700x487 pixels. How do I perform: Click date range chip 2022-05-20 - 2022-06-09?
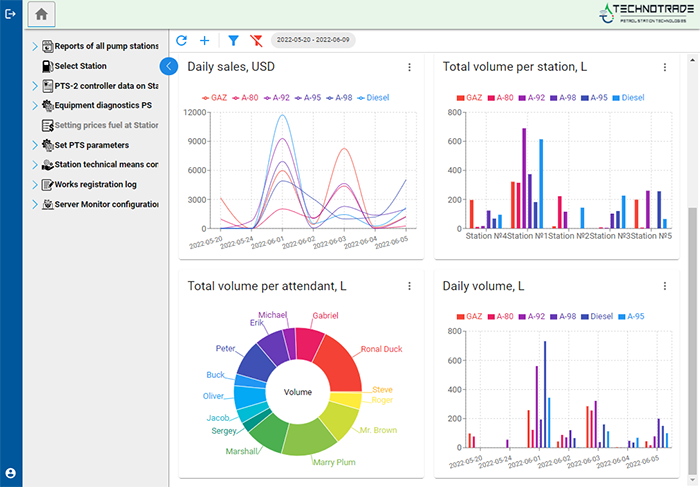pos(313,40)
